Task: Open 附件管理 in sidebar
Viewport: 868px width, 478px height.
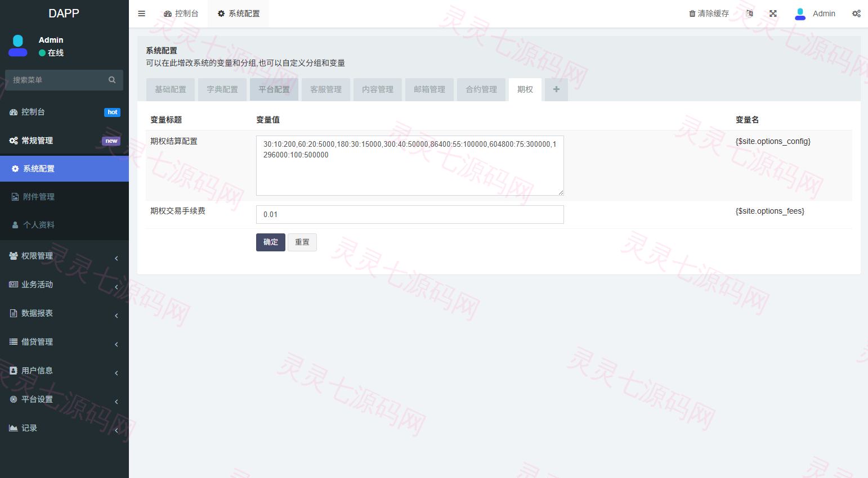Action: tap(64, 197)
